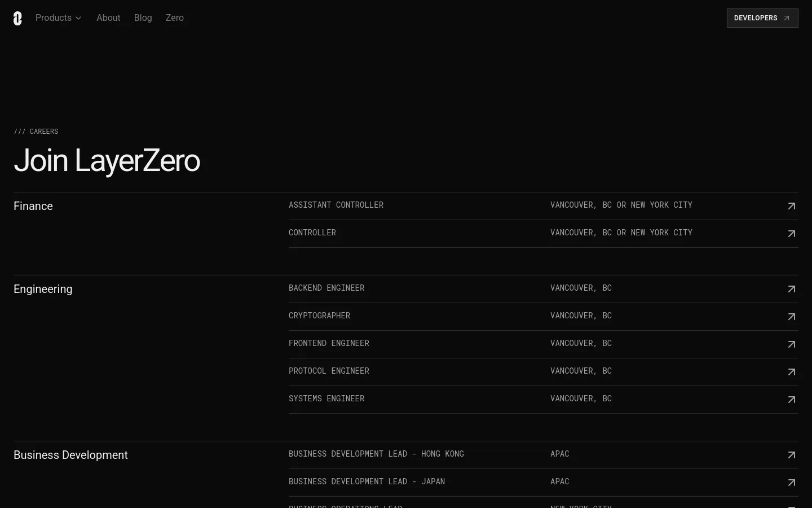Open arrow icon for Cryptographer row

[792, 317]
